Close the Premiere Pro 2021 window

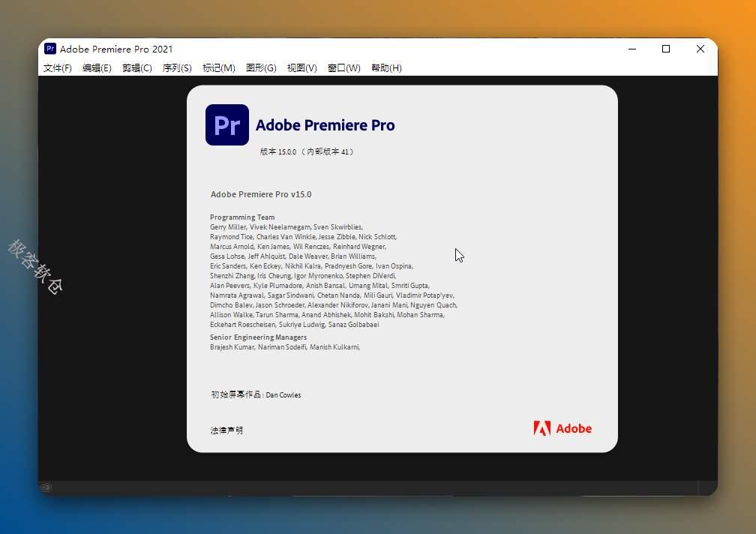pyautogui.click(x=700, y=49)
